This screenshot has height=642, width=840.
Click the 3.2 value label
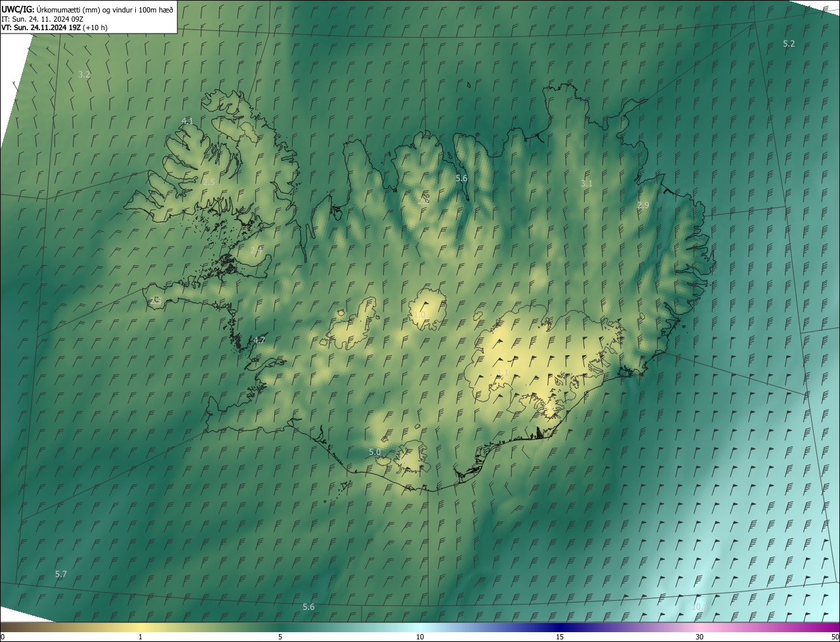tap(84, 74)
